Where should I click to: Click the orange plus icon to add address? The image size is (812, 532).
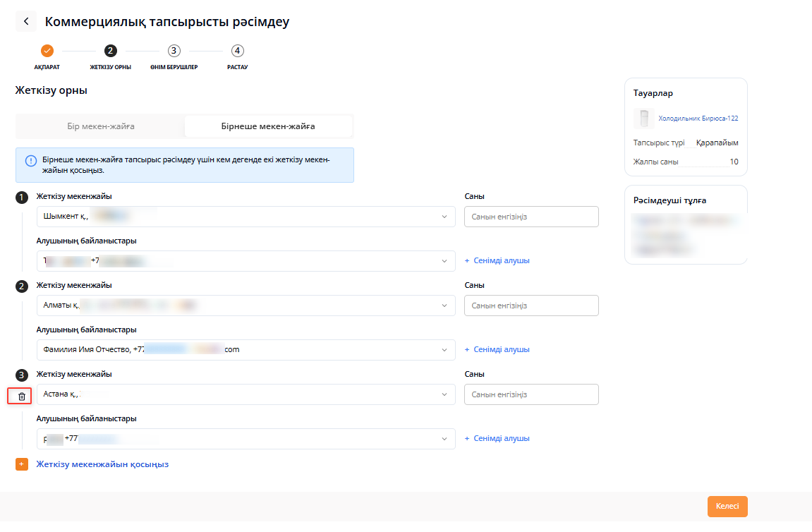point(21,464)
